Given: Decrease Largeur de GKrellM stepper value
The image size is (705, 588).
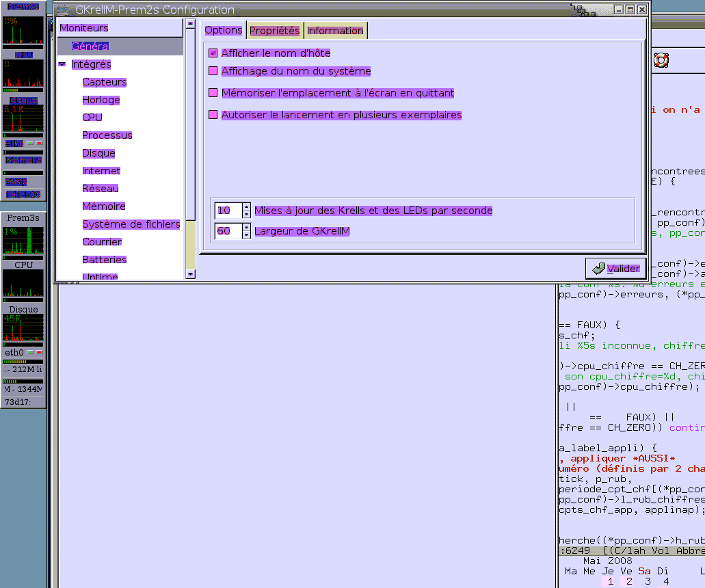Looking at the screenshot, I should (247, 235).
